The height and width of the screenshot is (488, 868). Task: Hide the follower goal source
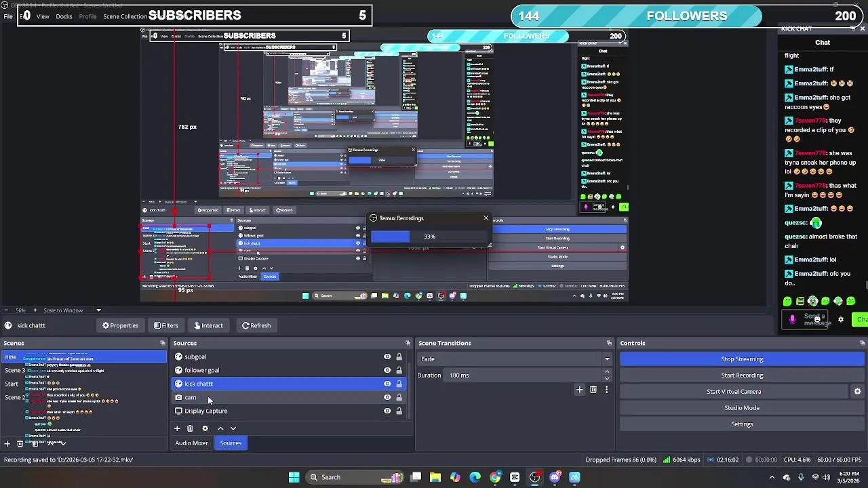[387, 370]
